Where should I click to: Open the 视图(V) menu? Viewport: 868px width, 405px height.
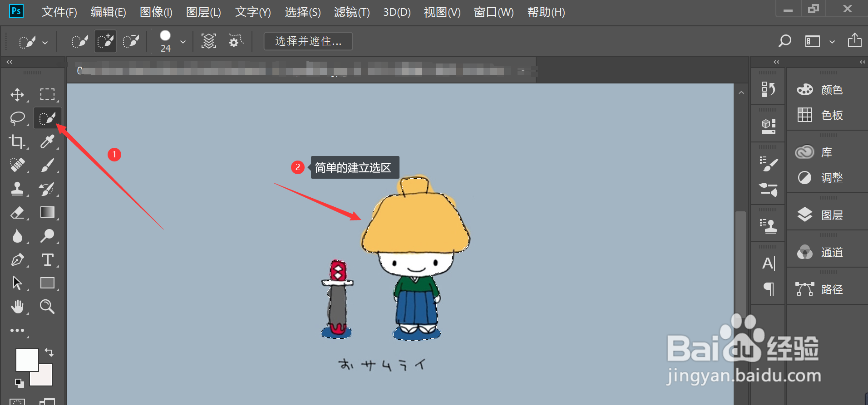coord(442,12)
